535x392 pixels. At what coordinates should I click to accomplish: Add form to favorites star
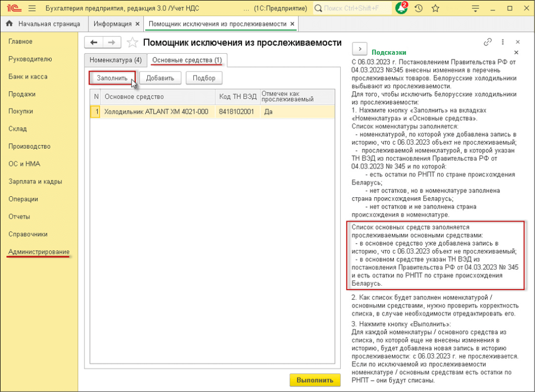132,43
